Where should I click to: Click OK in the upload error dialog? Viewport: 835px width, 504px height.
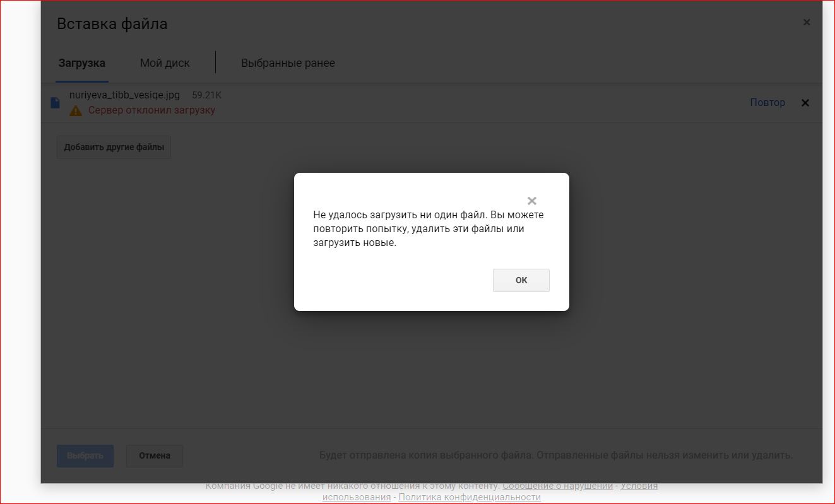521,280
